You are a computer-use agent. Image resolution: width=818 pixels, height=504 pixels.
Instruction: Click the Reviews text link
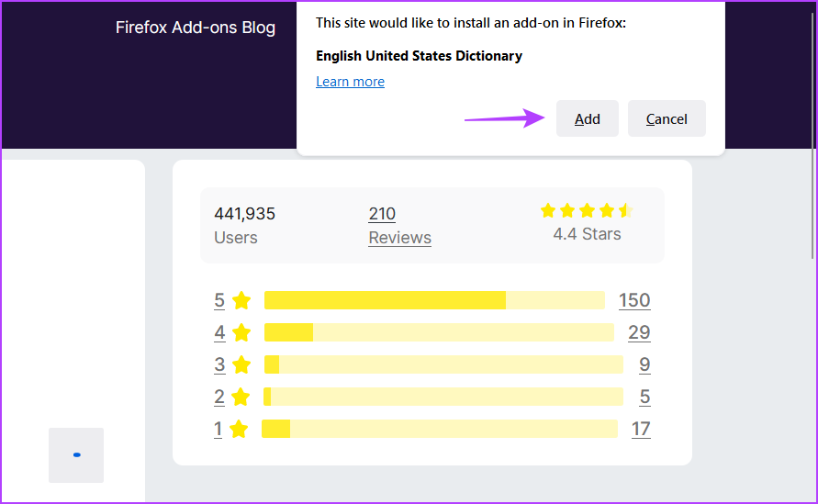pyautogui.click(x=399, y=238)
